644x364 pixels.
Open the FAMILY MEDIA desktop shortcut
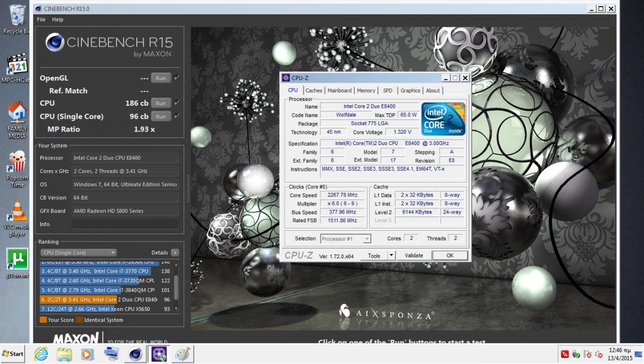point(17,120)
